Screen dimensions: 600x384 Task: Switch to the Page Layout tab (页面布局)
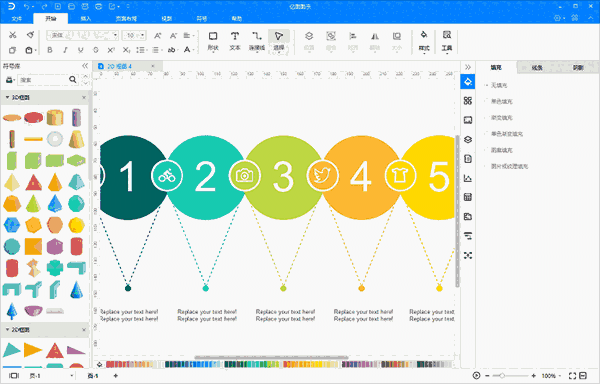(126, 18)
